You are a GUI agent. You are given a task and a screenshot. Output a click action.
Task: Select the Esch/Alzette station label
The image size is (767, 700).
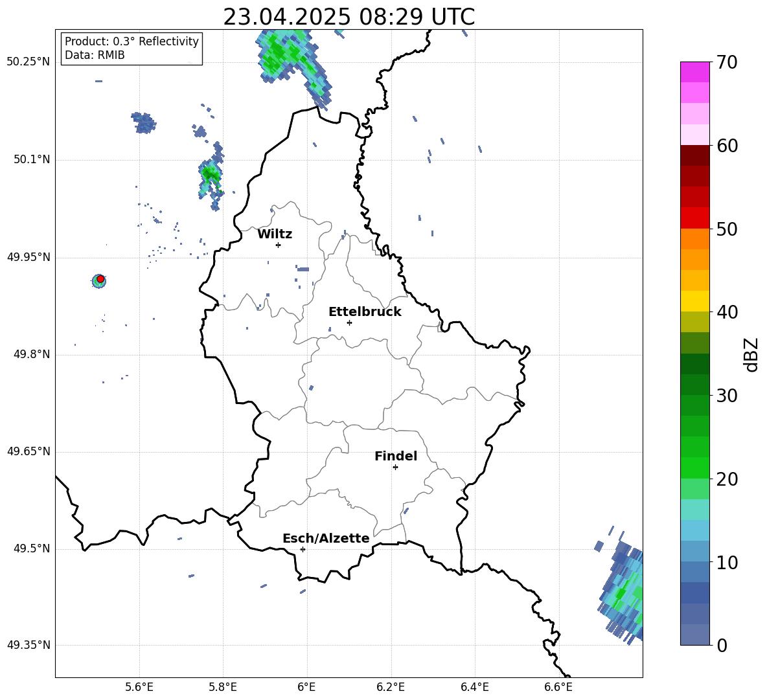(326, 539)
